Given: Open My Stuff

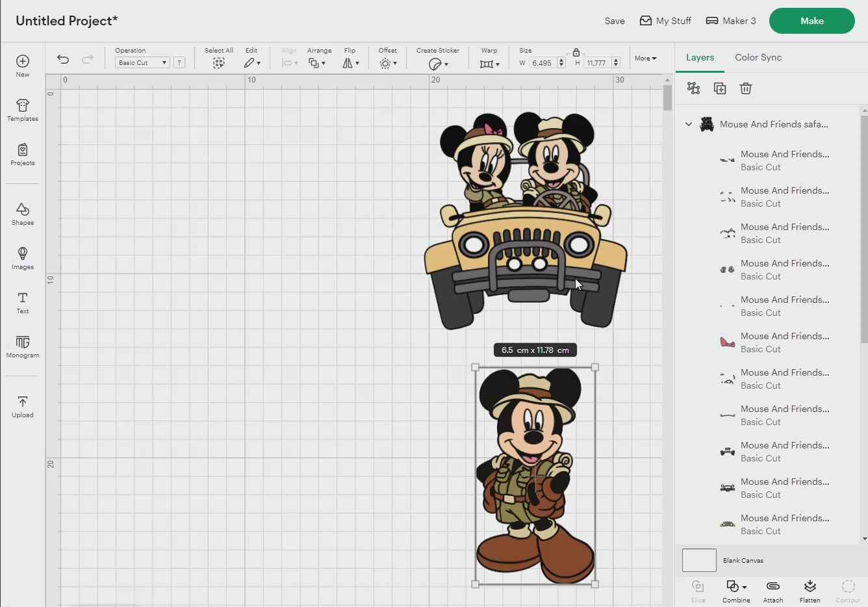Looking at the screenshot, I should pyautogui.click(x=665, y=21).
